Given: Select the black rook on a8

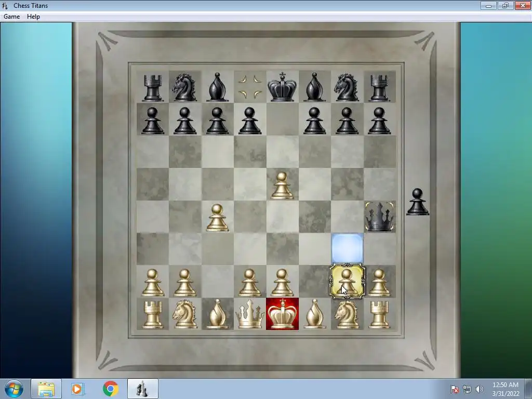Looking at the screenshot, I should [x=152, y=88].
